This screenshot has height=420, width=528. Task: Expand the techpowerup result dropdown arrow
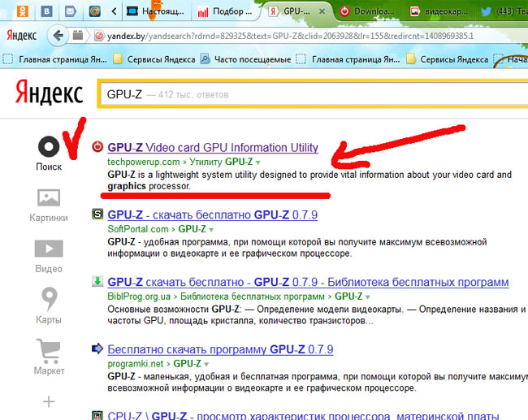258,162
